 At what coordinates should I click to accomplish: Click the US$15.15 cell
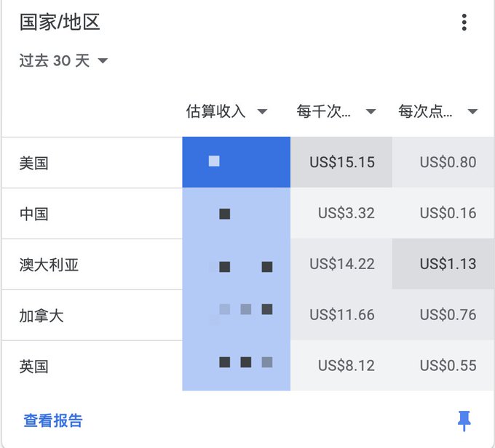tap(341, 162)
